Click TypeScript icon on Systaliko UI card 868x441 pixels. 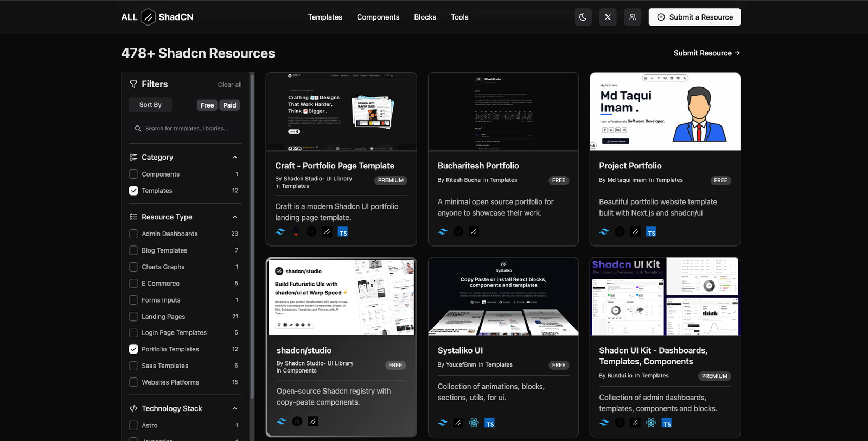point(489,423)
